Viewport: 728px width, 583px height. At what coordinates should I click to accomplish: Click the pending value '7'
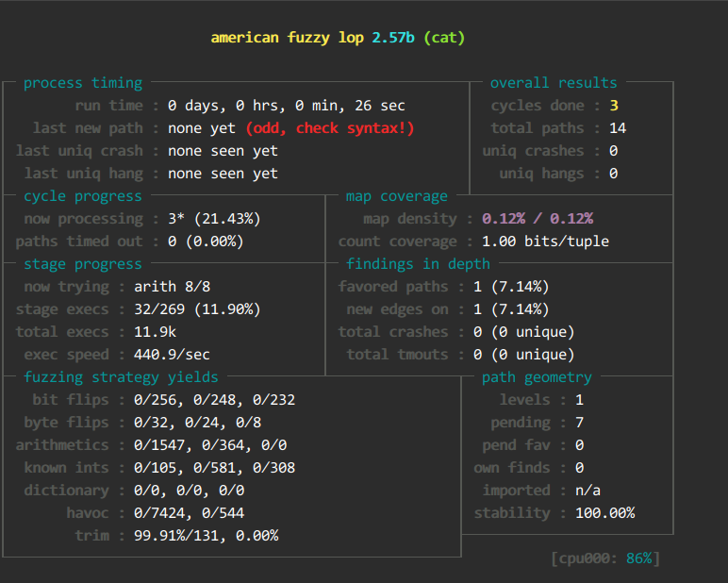point(579,423)
